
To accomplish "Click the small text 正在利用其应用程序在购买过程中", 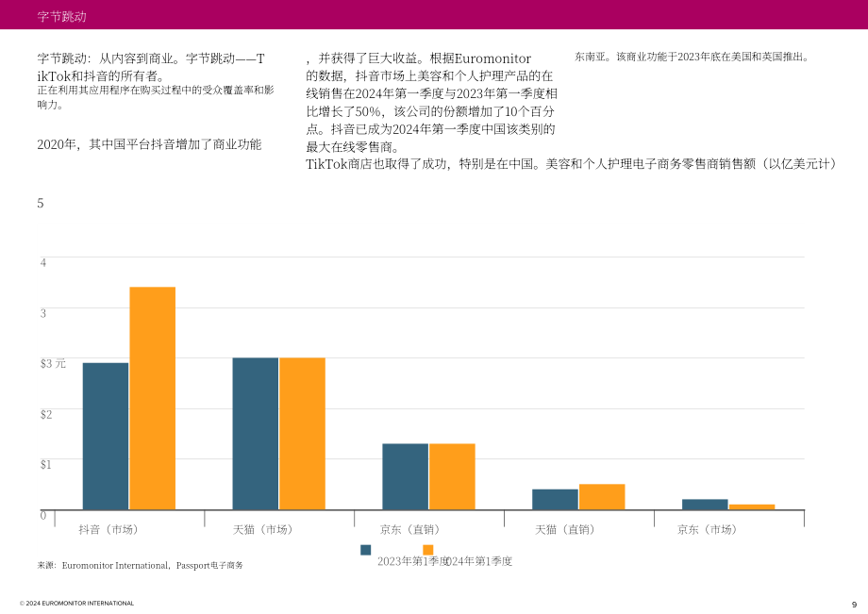I will coord(156,97).
